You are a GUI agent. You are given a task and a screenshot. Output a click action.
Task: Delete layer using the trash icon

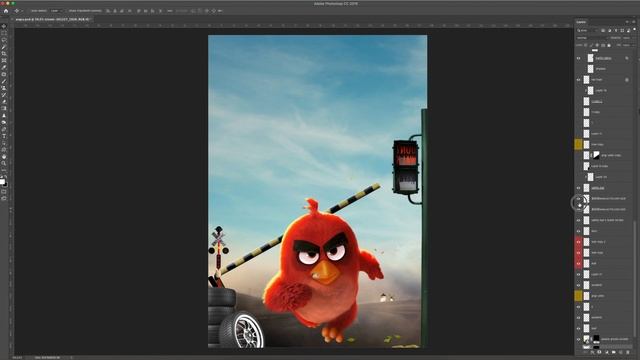pyautogui.click(x=628, y=352)
